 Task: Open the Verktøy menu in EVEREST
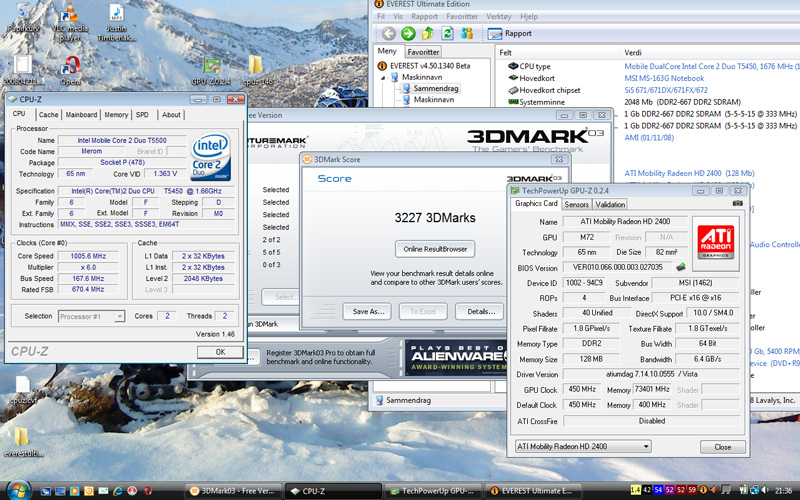click(498, 16)
